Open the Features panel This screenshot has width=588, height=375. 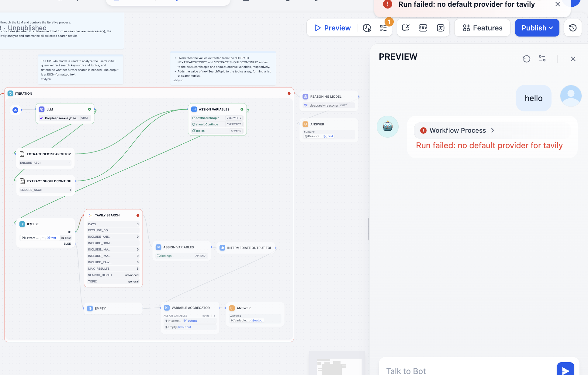pos(483,28)
